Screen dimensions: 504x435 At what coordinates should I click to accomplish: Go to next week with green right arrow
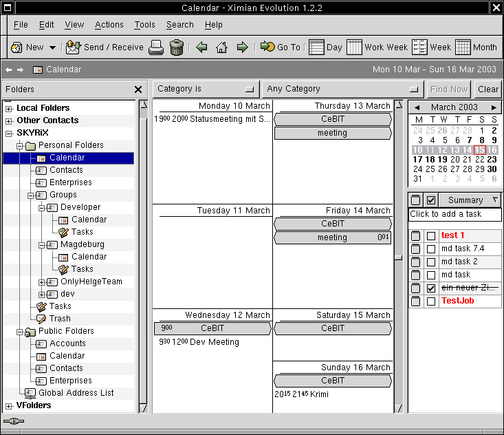(x=242, y=47)
